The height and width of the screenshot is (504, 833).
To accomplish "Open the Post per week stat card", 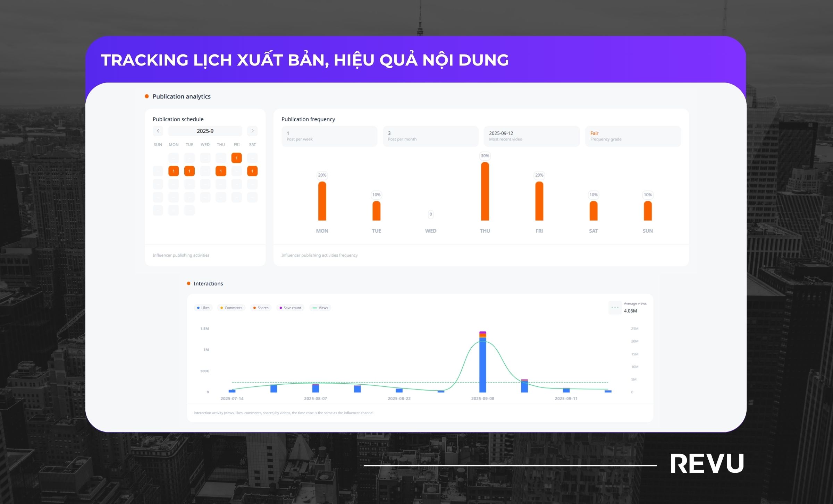I will [329, 136].
